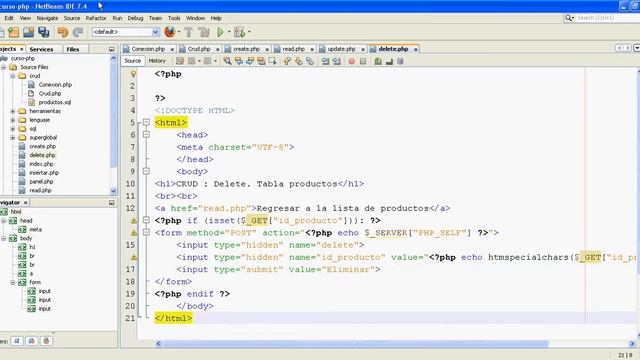Image resolution: width=640 pixels, height=360 pixels.
Task: Click the Redo arrow icon
Action: [78, 32]
